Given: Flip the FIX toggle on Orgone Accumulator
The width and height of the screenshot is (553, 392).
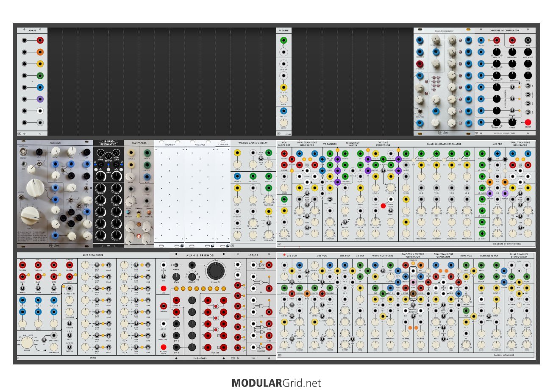Looking at the screenshot, I should (x=528, y=112).
